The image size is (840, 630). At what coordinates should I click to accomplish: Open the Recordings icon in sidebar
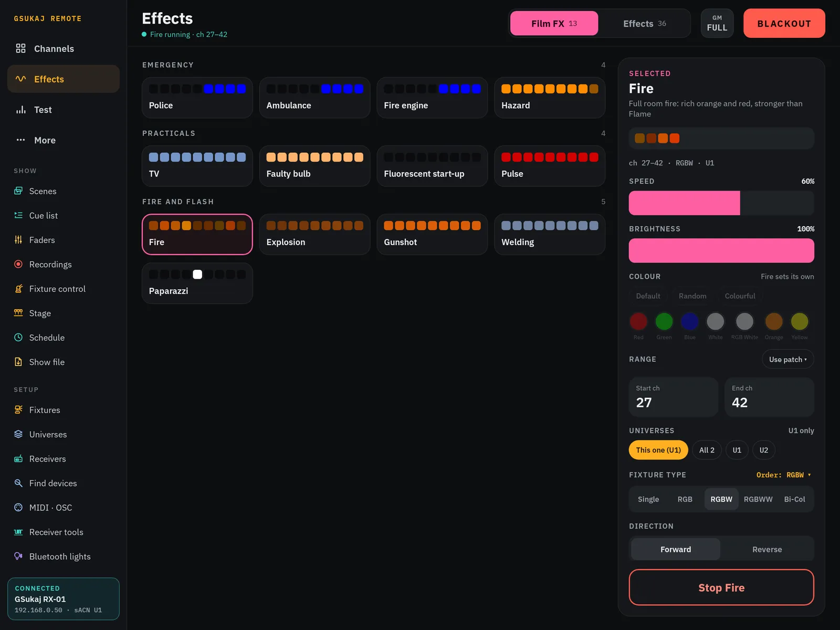pyautogui.click(x=18, y=264)
